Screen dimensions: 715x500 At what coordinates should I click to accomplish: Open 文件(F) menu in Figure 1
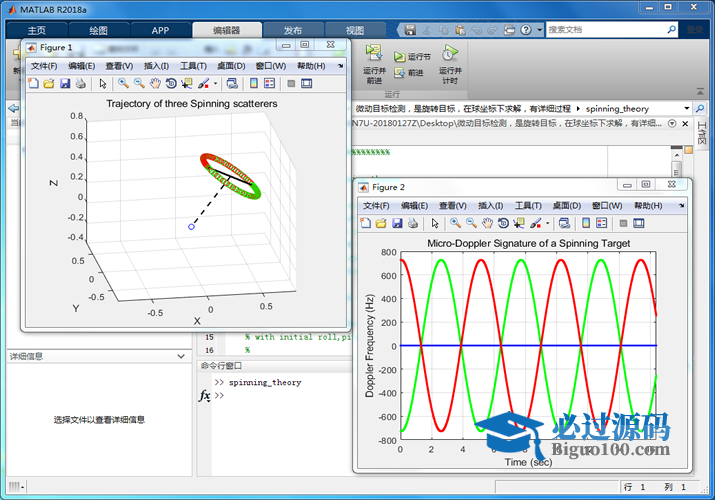point(44,66)
